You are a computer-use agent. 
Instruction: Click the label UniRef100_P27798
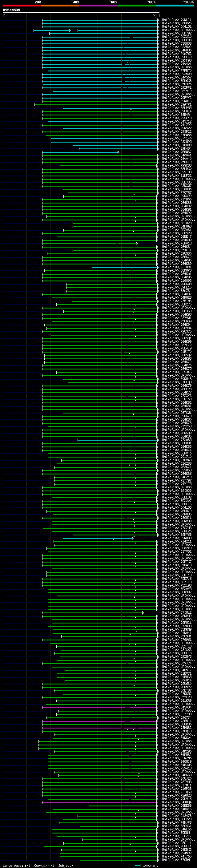pos(176,714)
